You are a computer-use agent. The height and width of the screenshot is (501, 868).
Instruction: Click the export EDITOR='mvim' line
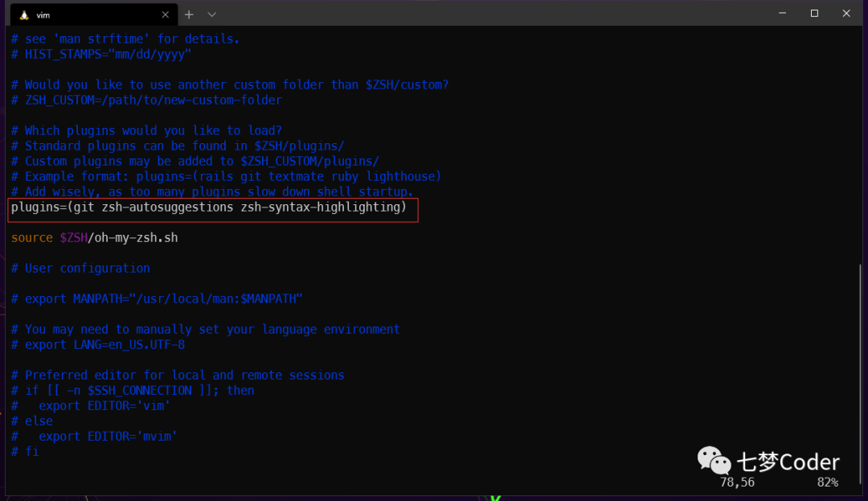[94, 436]
